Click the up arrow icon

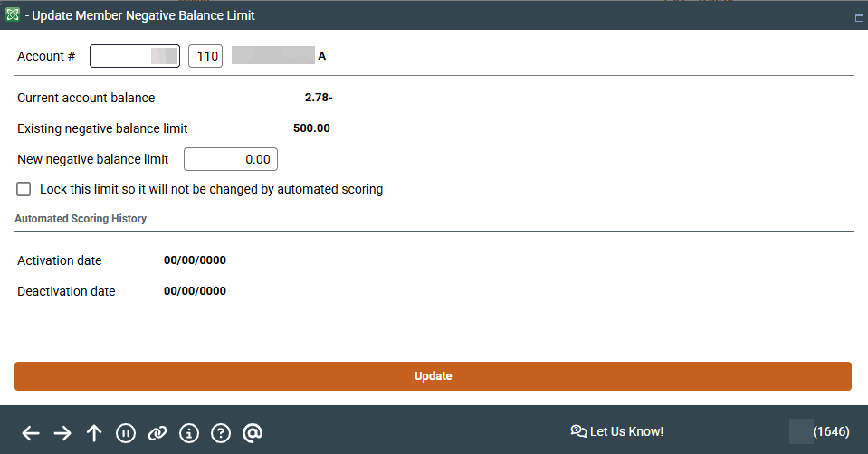pyautogui.click(x=94, y=433)
